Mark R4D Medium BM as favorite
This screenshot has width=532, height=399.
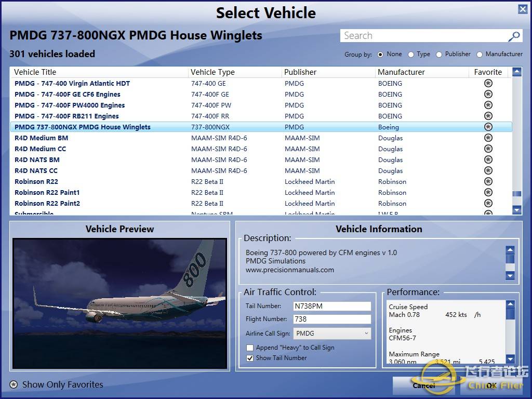488,138
